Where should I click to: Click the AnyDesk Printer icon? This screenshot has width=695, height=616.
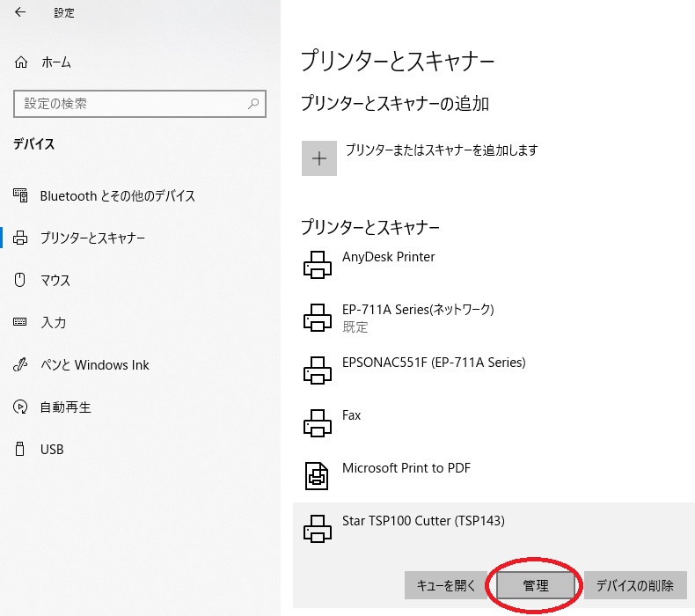click(318, 265)
